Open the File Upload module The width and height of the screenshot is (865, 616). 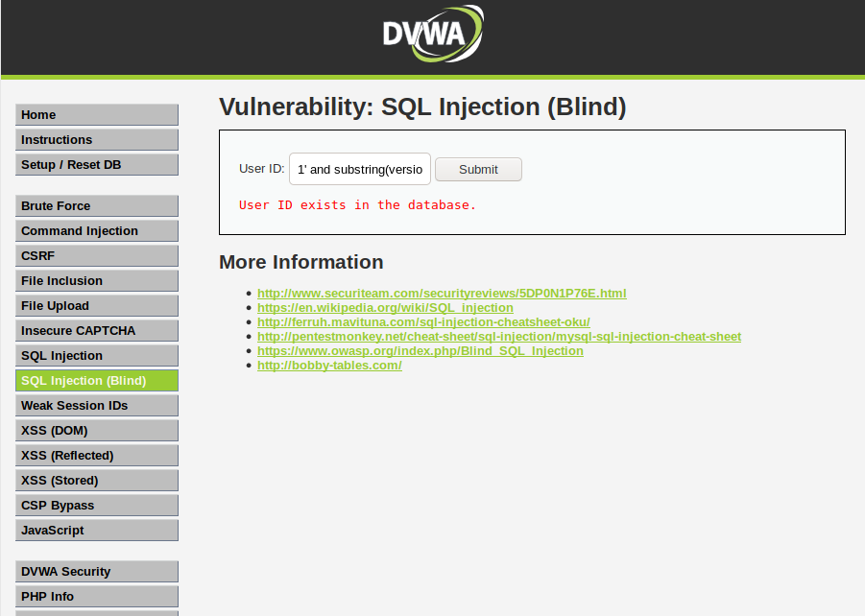coord(96,305)
